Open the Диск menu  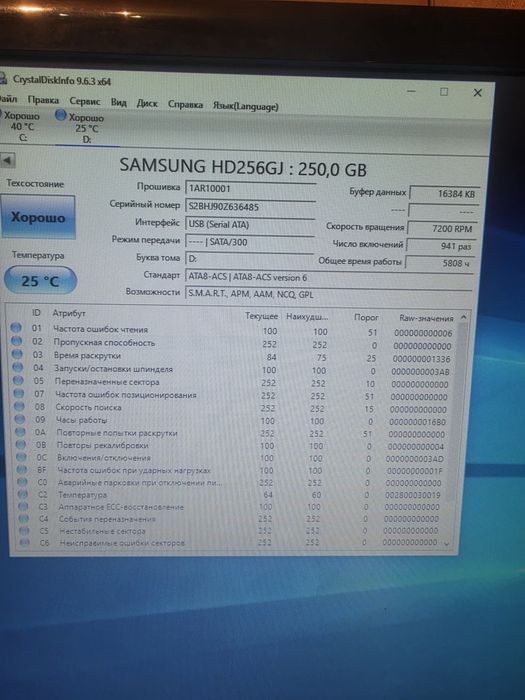(147, 103)
